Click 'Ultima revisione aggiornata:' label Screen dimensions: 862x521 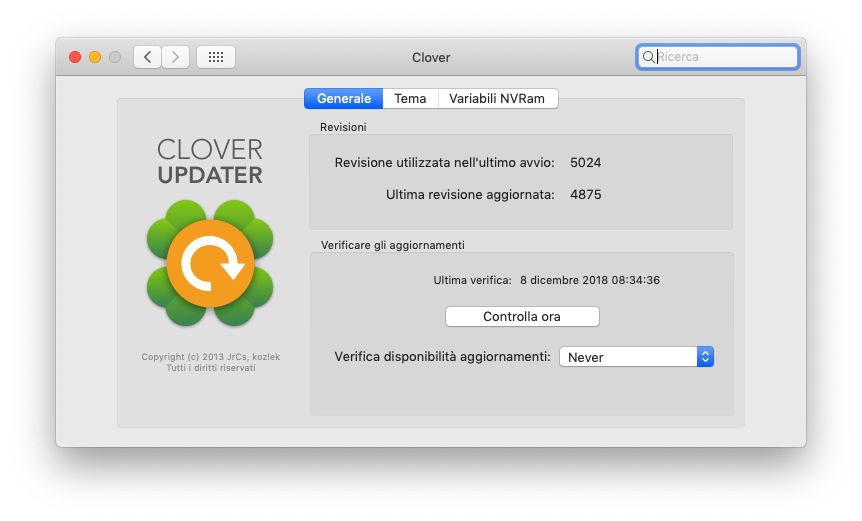[x=470, y=195]
